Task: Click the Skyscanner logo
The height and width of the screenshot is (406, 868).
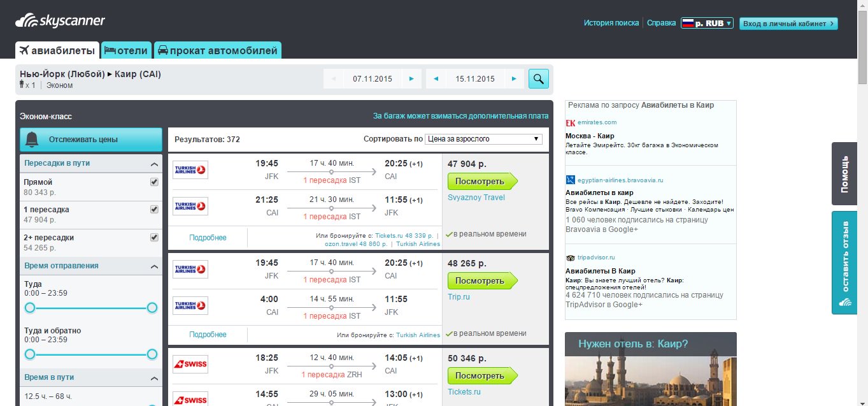Action: (60, 21)
